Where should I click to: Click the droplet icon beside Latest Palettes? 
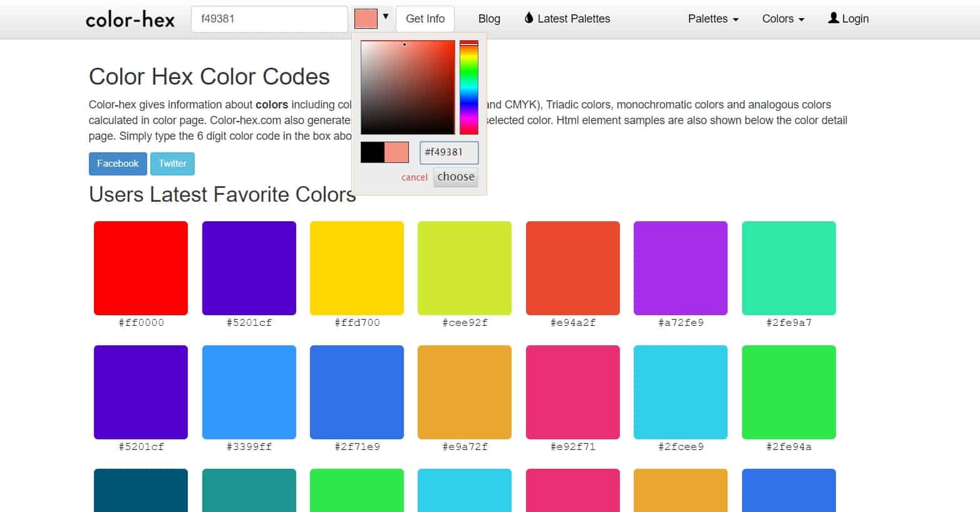529,18
